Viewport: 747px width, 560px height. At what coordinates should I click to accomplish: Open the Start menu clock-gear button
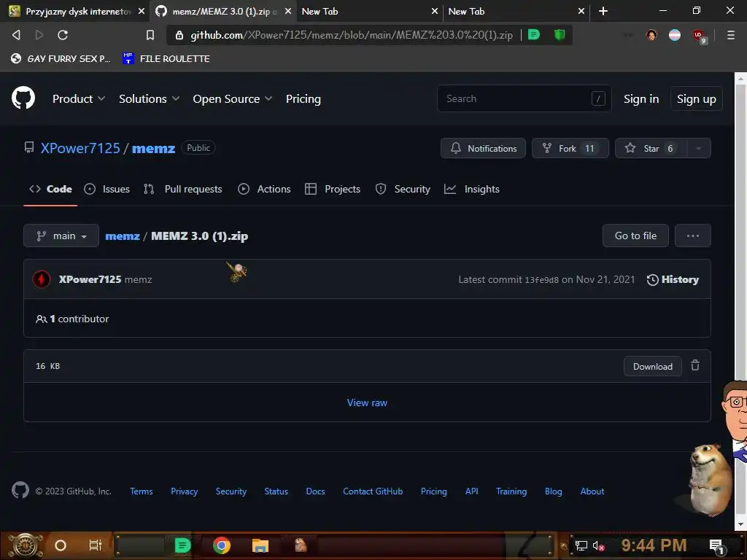(26, 545)
